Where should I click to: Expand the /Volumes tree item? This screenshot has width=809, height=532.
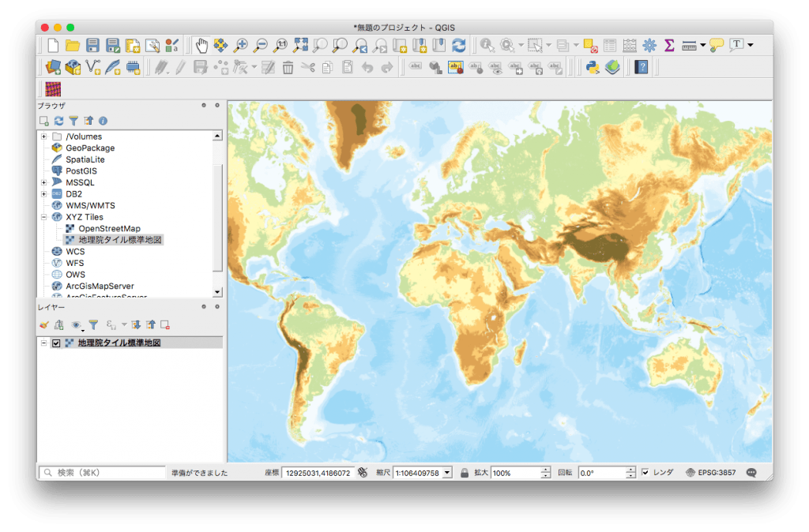coord(43,136)
